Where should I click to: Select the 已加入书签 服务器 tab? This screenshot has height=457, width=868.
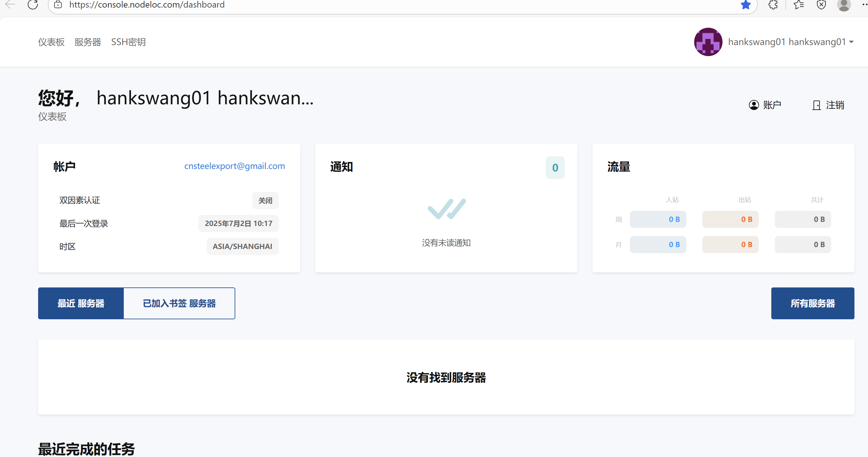click(x=179, y=304)
